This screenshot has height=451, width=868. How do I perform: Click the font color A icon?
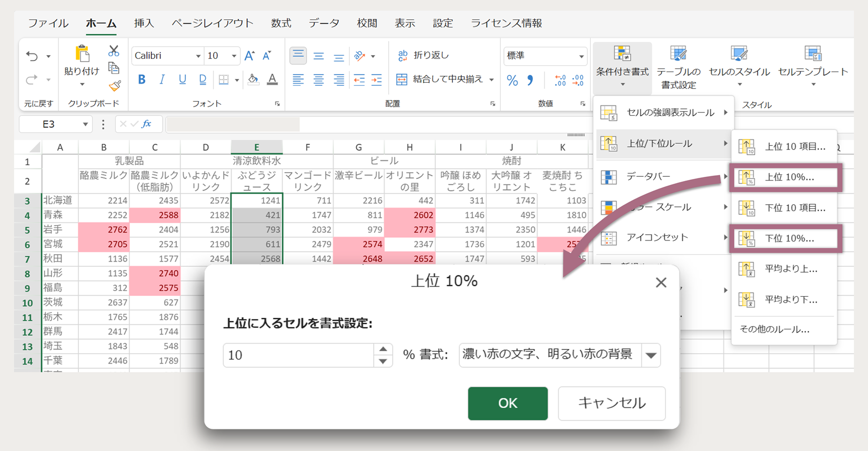(272, 79)
